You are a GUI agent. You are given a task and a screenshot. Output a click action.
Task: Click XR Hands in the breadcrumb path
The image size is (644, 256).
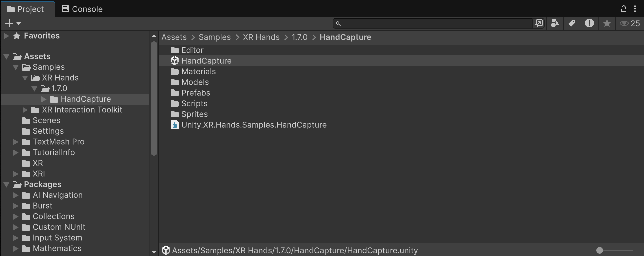point(261,37)
